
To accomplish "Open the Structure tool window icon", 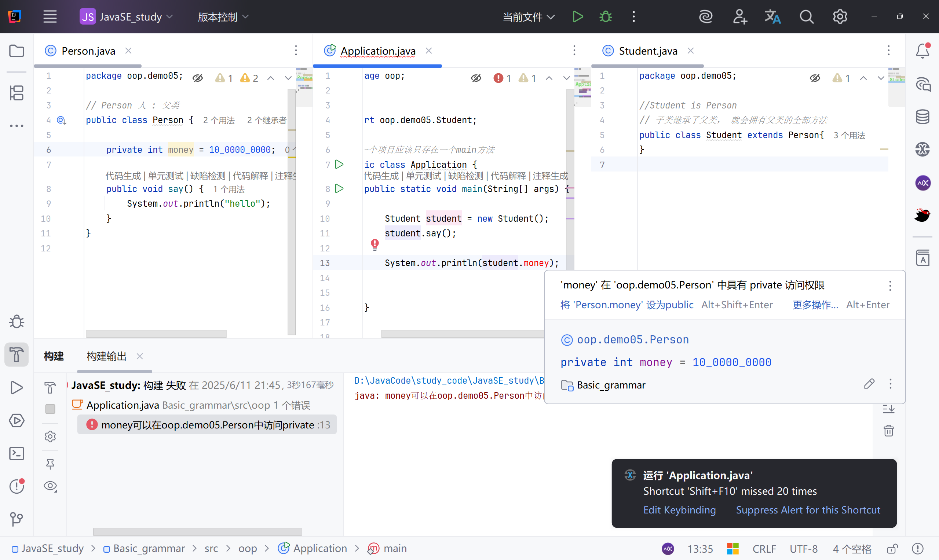I will point(17,93).
